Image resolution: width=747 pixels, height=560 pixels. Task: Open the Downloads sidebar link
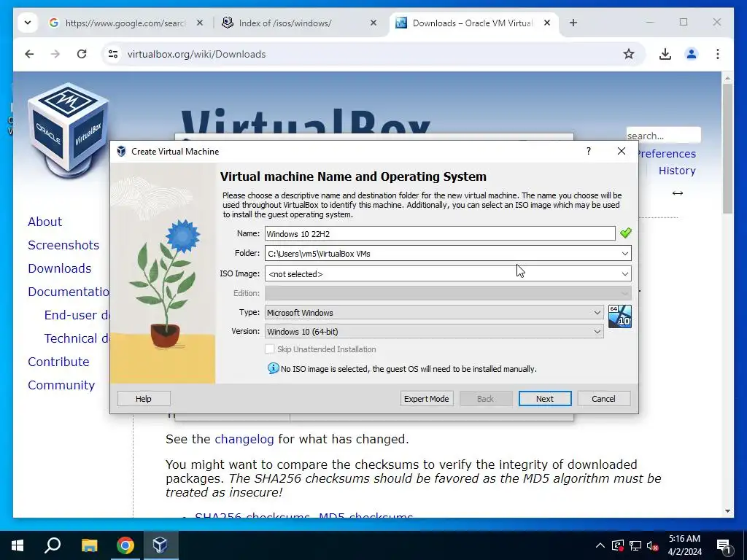60,268
